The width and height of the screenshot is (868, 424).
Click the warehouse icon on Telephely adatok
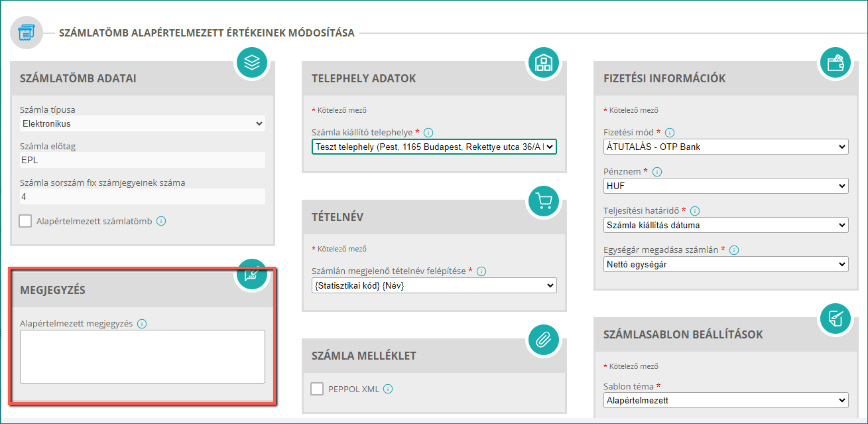point(544,63)
